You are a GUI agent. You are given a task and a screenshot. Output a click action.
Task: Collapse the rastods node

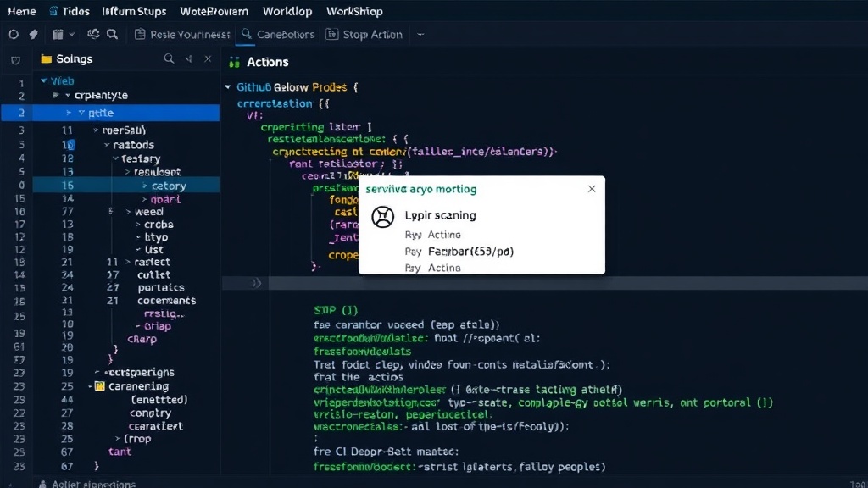[107, 145]
